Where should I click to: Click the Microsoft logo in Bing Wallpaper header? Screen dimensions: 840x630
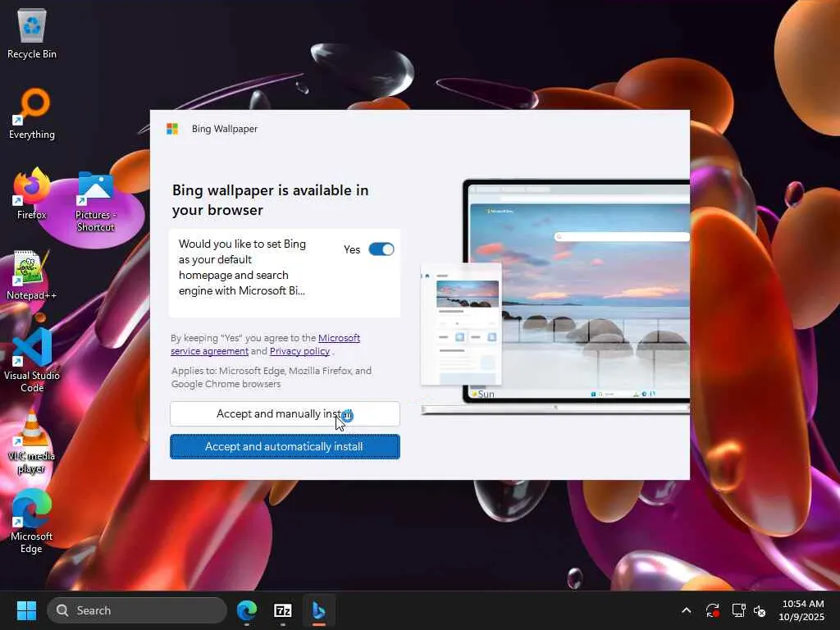(x=172, y=129)
